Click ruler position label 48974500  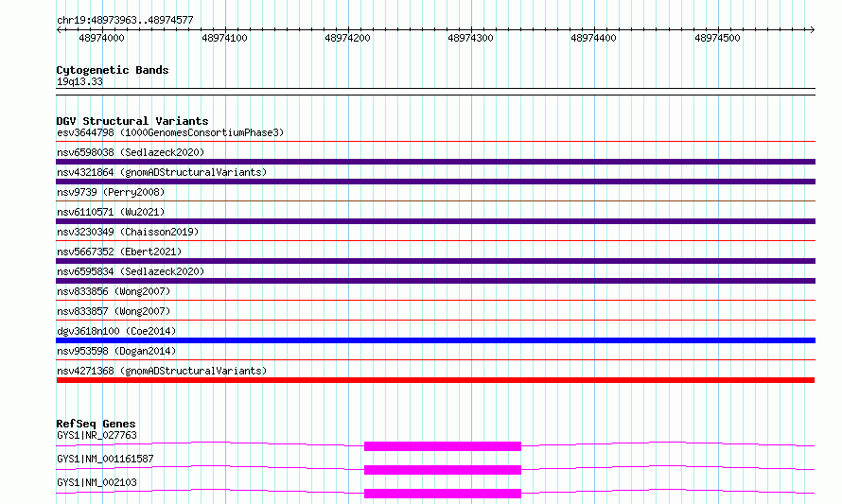(x=717, y=38)
